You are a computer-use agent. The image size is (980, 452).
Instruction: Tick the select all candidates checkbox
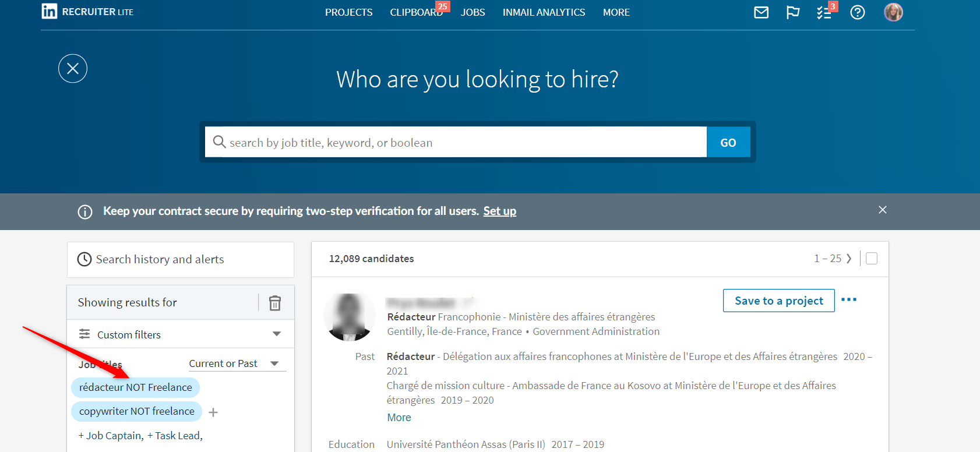872,258
